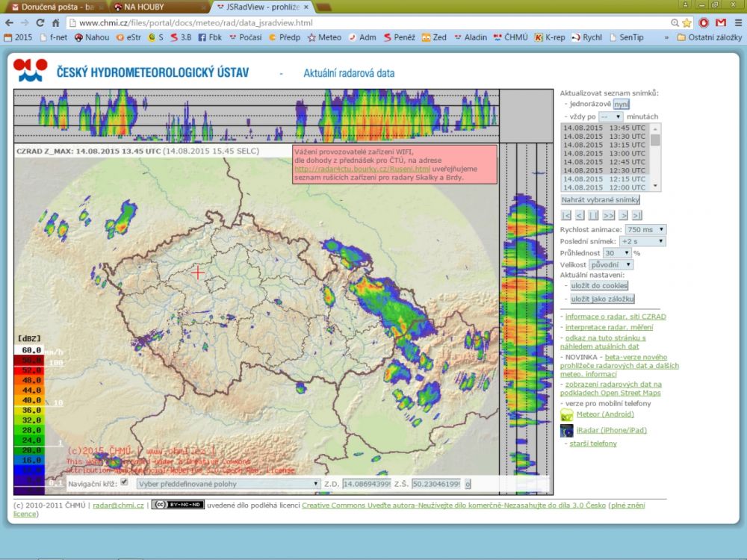Step back one radar frame

point(580,215)
